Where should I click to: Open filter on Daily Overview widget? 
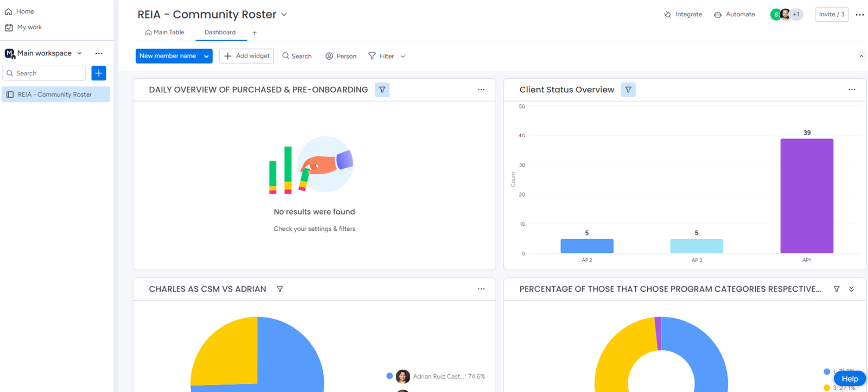(382, 90)
